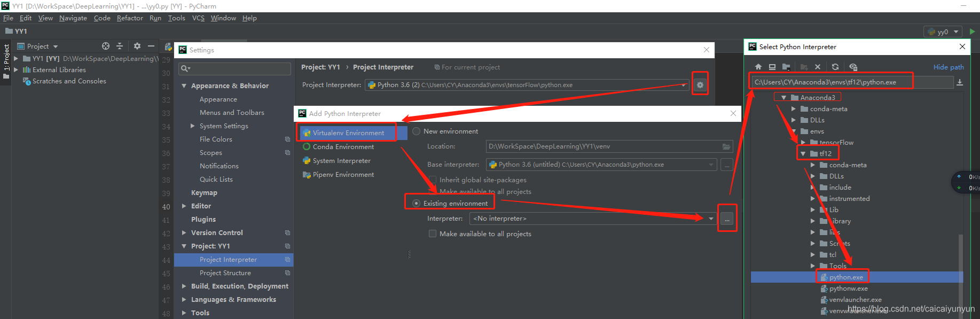980x319 pixels.
Task: Expand External Libraries in the project tree
Action: tap(16, 70)
